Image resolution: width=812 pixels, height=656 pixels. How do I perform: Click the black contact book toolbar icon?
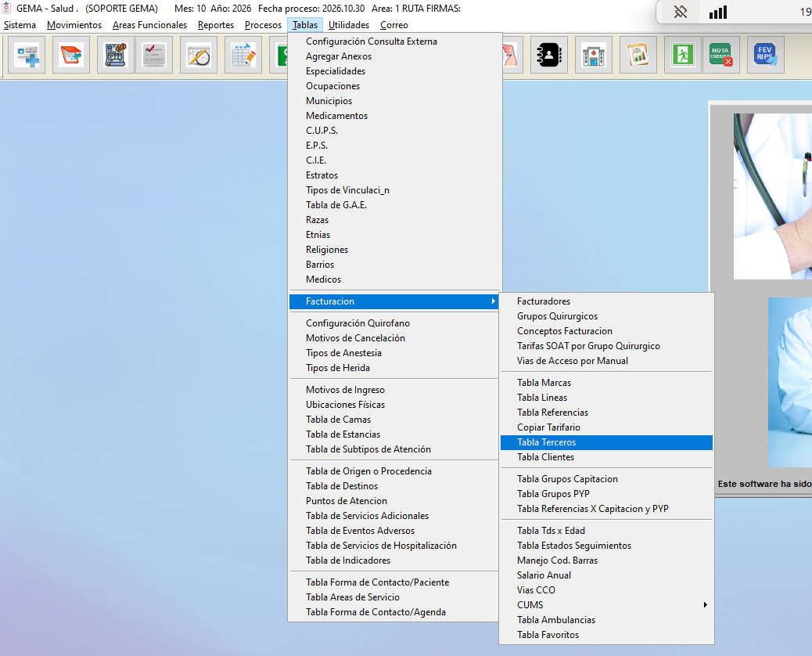click(549, 55)
